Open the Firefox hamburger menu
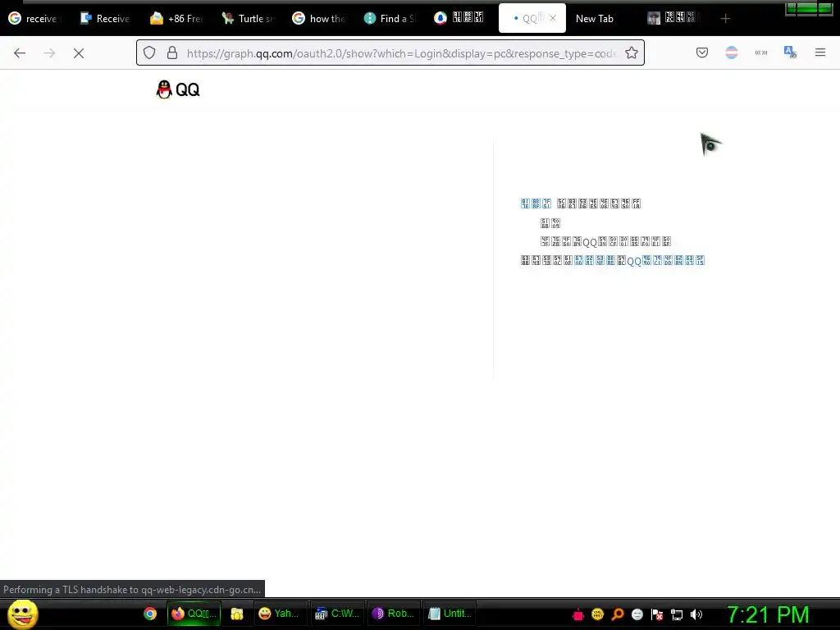Image resolution: width=840 pixels, height=630 pixels. pyautogui.click(x=820, y=52)
